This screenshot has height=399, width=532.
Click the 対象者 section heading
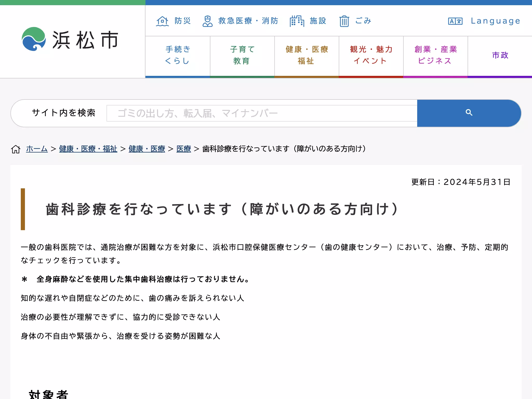pos(49,394)
